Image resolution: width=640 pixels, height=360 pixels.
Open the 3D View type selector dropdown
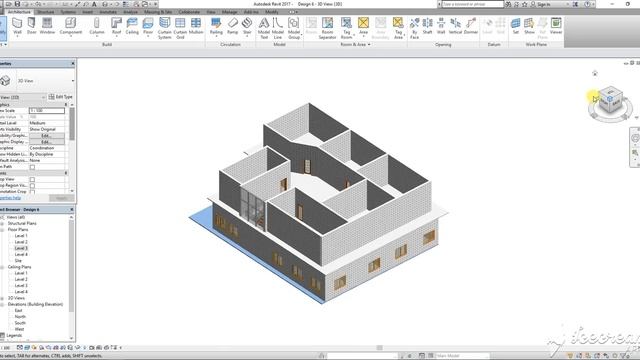coord(72,81)
